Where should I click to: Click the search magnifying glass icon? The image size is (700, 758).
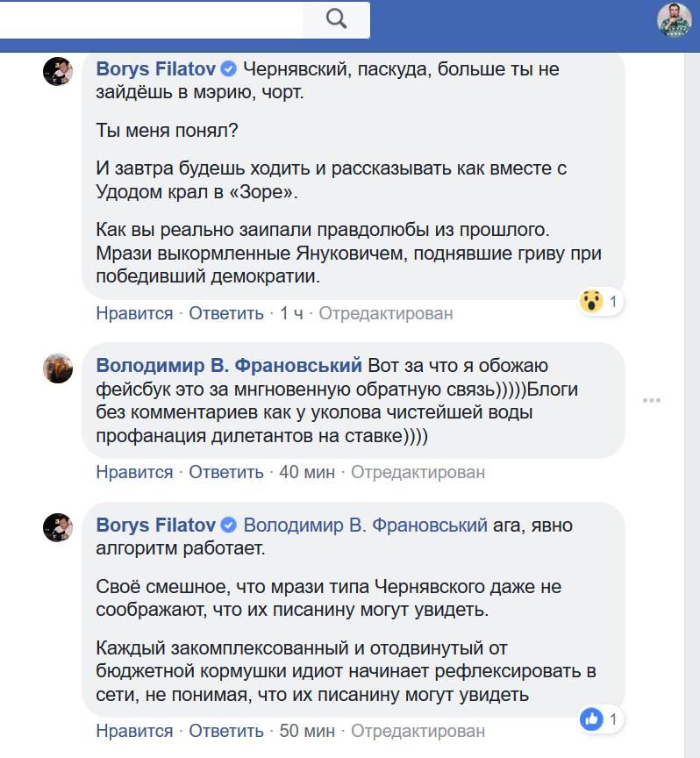pos(338,17)
